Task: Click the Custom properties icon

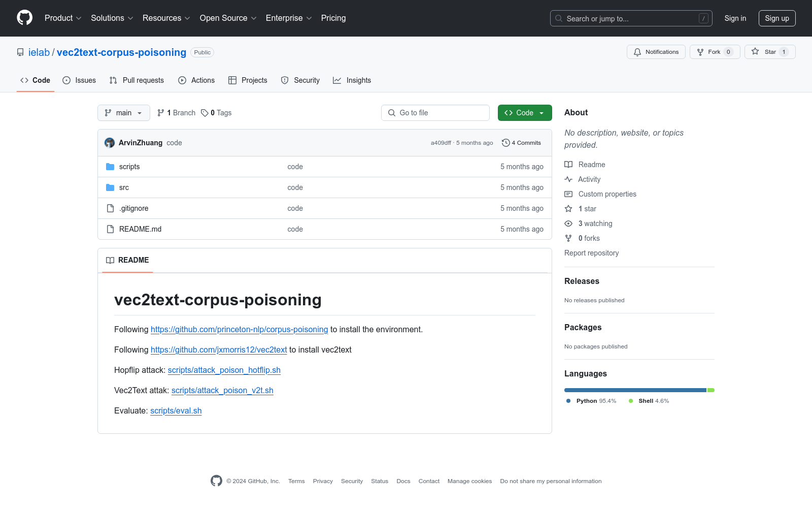Action: coord(568,194)
